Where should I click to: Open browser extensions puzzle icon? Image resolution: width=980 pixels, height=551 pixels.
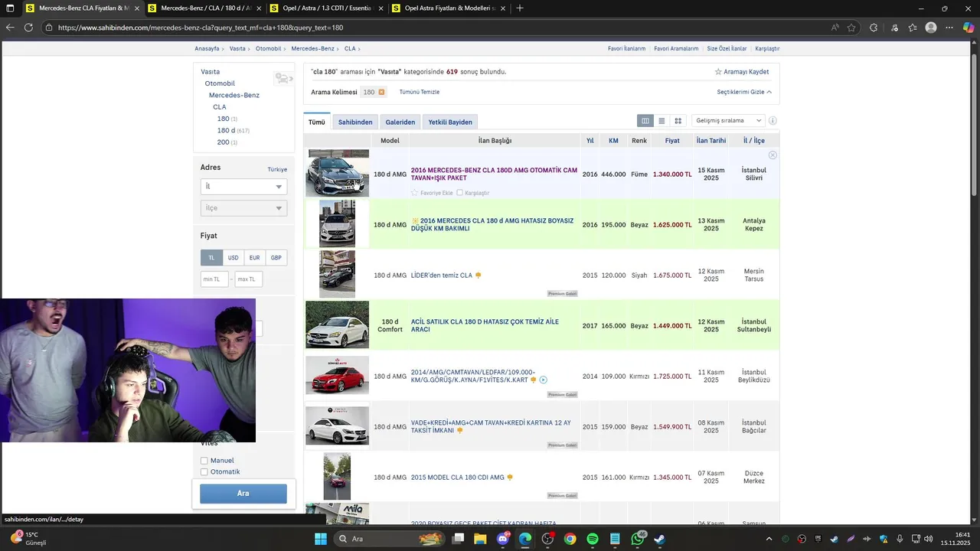pyautogui.click(x=874, y=28)
